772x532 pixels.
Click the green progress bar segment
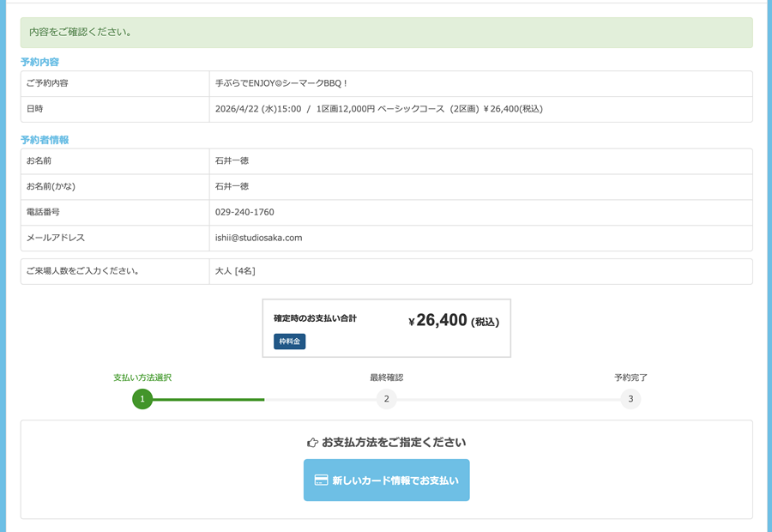click(x=208, y=400)
